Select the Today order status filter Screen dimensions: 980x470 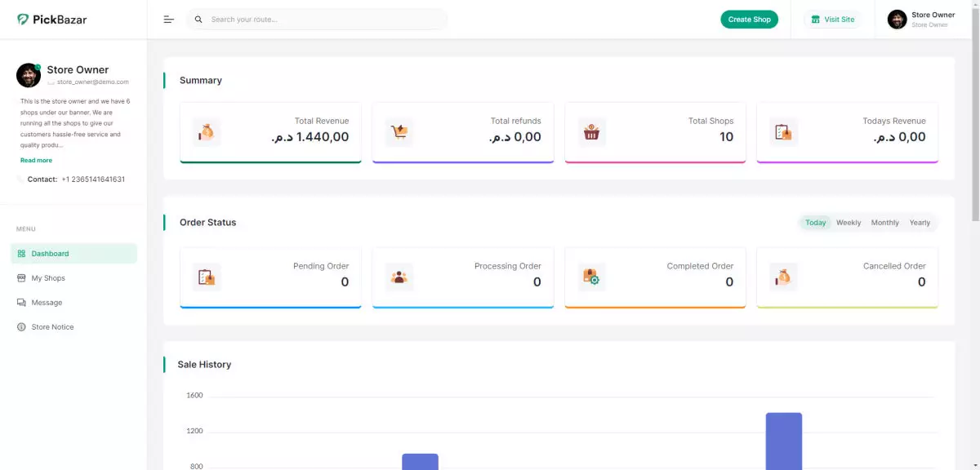(815, 223)
